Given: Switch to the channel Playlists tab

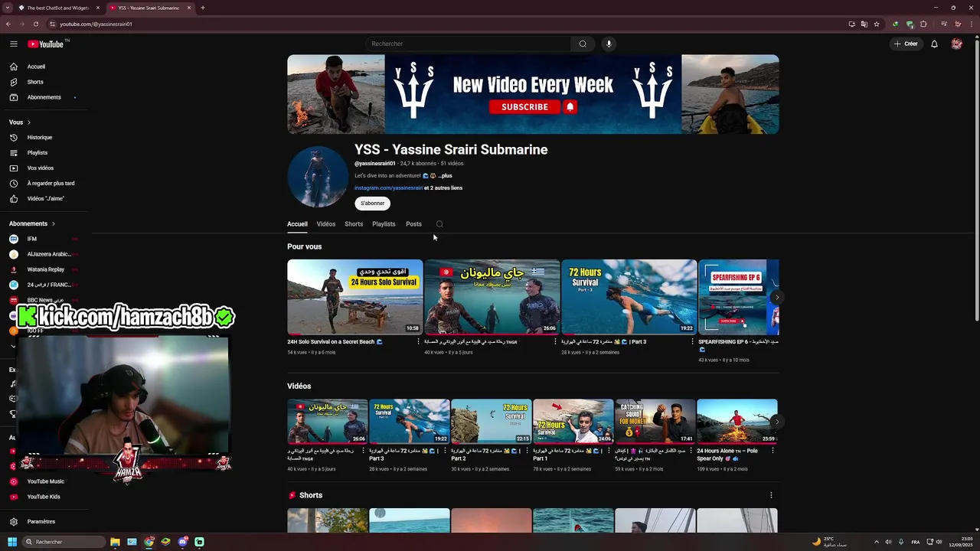Looking at the screenshot, I should click(384, 224).
